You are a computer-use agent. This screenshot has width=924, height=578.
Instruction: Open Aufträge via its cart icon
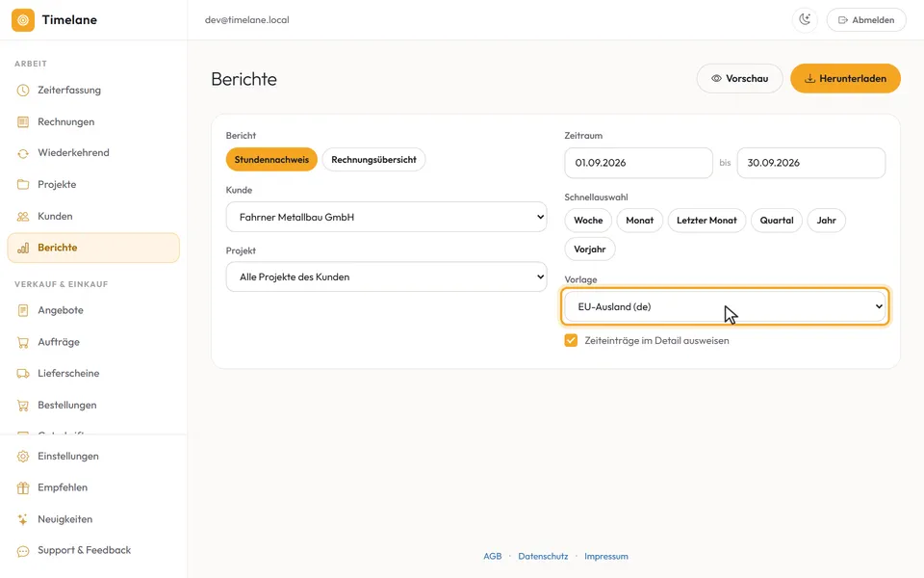(23, 342)
